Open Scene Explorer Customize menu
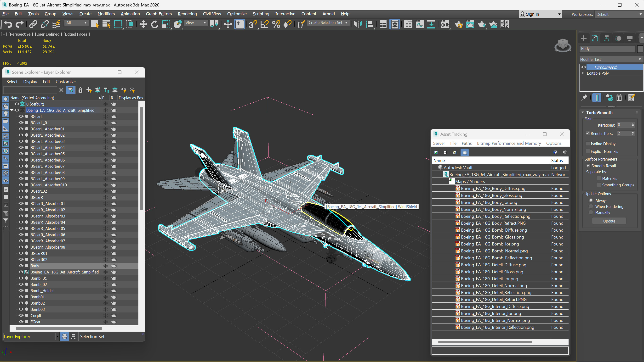The height and width of the screenshot is (362, 644). (65, 82)
